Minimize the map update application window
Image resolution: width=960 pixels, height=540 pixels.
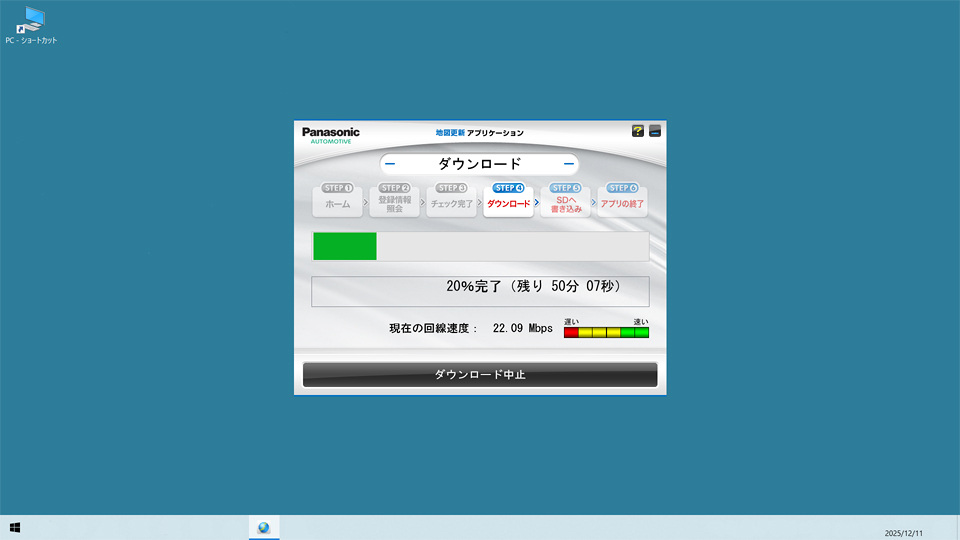click(655, 131)
